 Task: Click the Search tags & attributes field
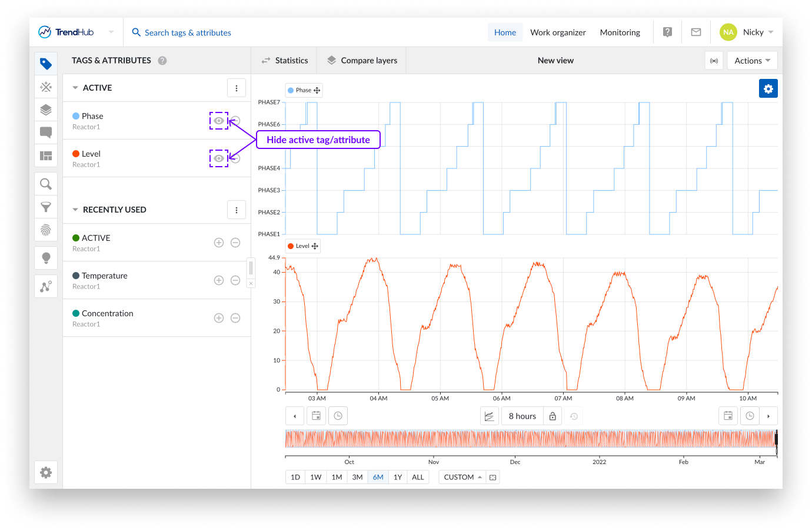pyautogui.click(x=188, y=32)
